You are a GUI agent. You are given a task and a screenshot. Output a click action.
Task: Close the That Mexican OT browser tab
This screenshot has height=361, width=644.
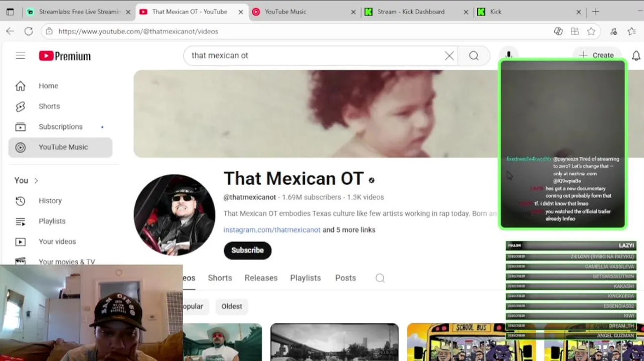pyautogui.click(x=240, y=12)
